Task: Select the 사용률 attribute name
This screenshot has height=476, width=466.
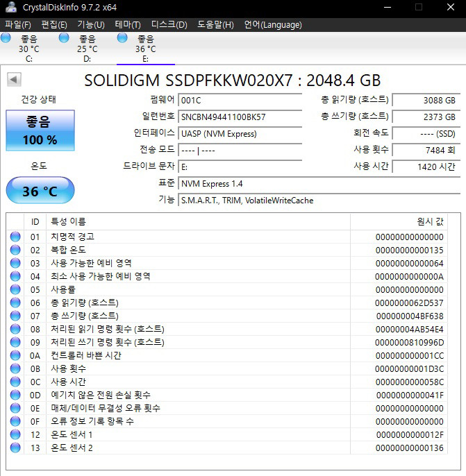Action: [x=63, y=289]
